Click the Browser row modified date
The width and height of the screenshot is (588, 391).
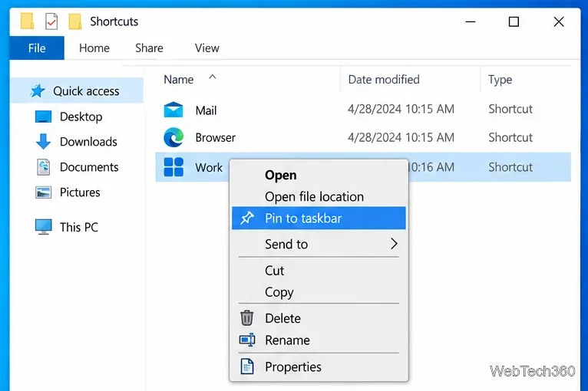[401, 137]
